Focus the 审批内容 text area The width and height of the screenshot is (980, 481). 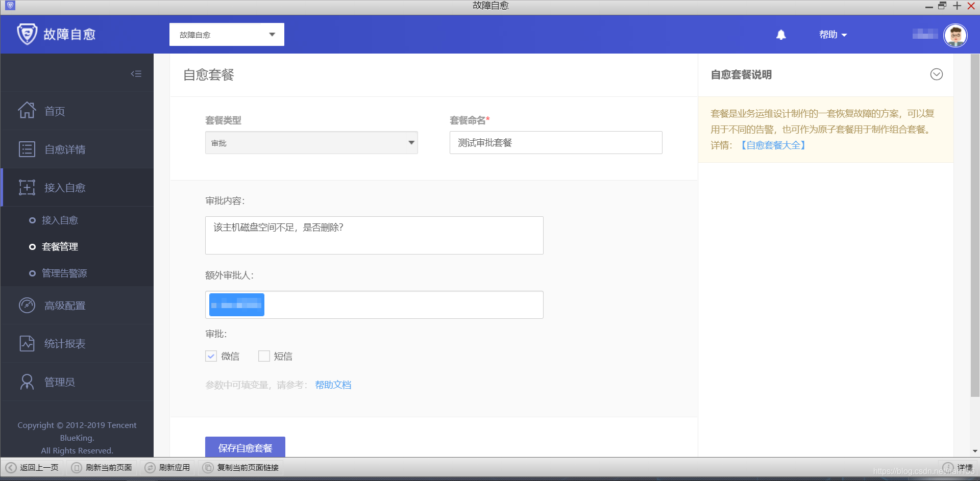[x=374, y=235]
